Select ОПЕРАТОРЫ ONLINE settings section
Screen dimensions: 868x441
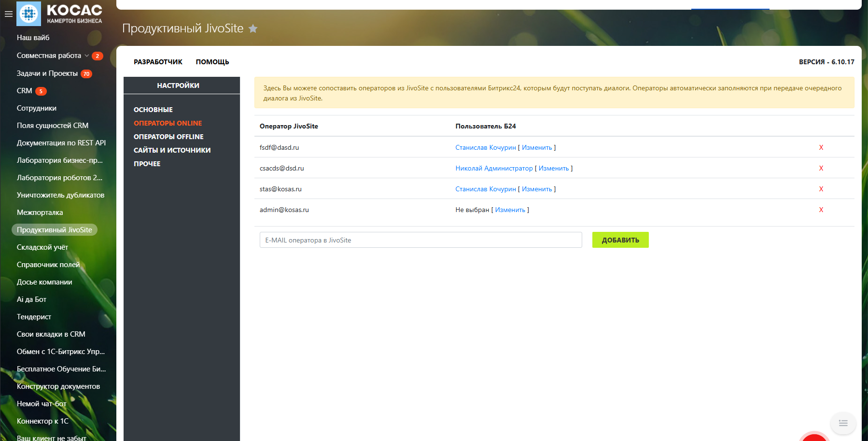(x=168, y=123)
